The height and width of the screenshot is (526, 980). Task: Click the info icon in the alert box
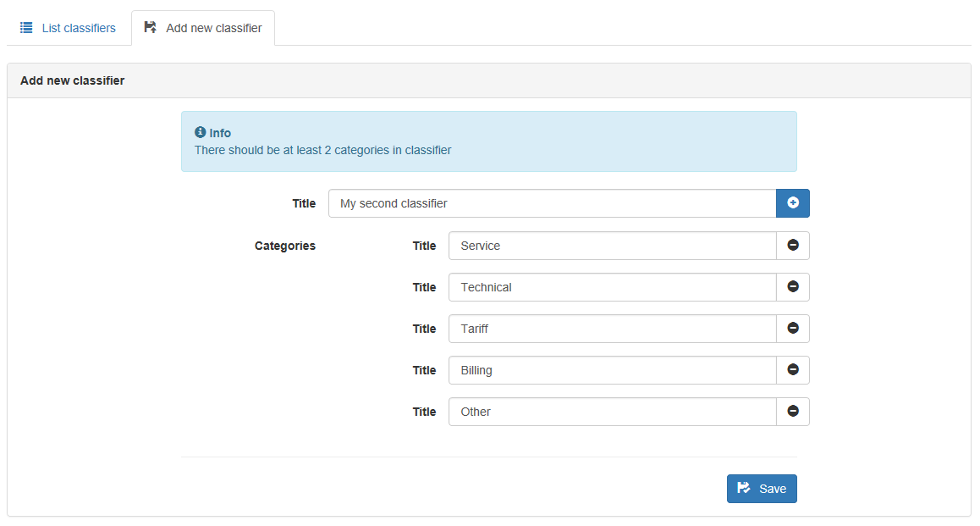[x=200, y=132]
